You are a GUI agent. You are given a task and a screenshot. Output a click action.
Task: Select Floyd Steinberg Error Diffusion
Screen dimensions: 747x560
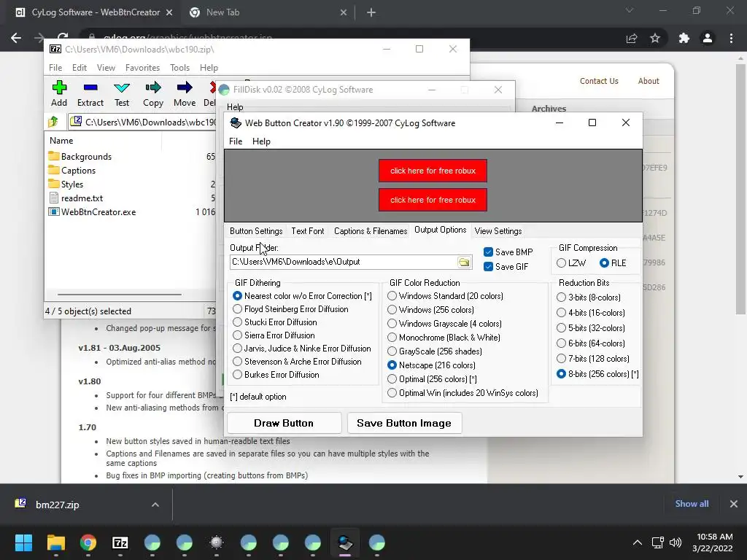tap(237, 309)
